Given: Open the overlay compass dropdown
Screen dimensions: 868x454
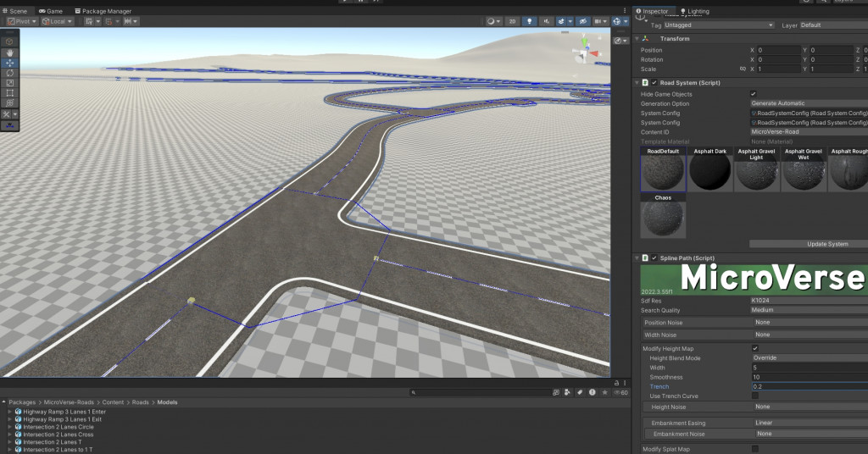Looking at the screenshot, I should point(621,41).
